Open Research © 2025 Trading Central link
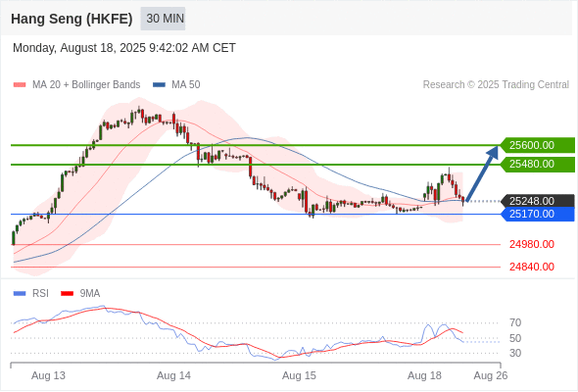 point(496,85)
